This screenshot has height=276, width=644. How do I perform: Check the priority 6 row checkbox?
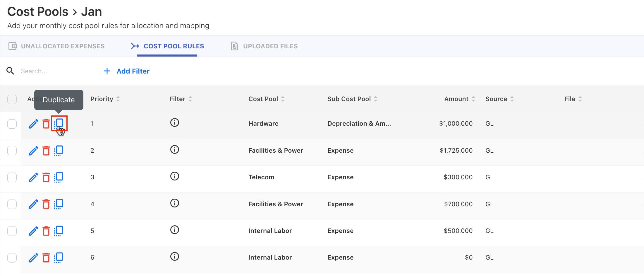12,258
